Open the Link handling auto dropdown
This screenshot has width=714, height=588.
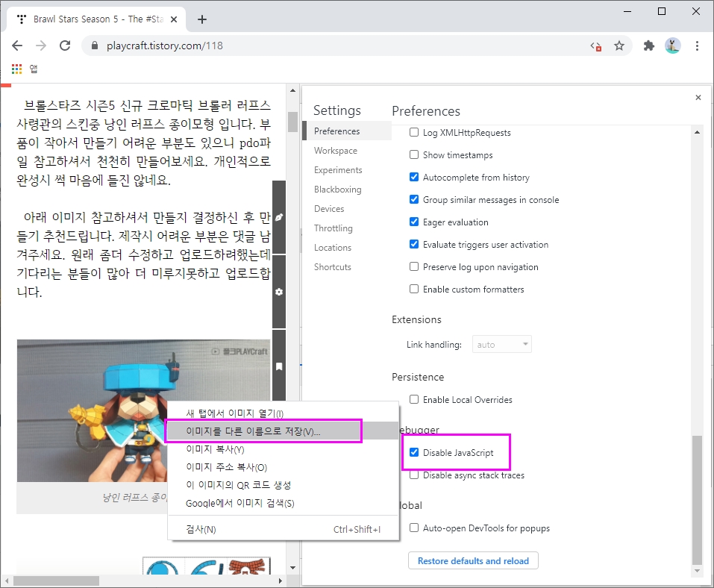tap(502, 344)
